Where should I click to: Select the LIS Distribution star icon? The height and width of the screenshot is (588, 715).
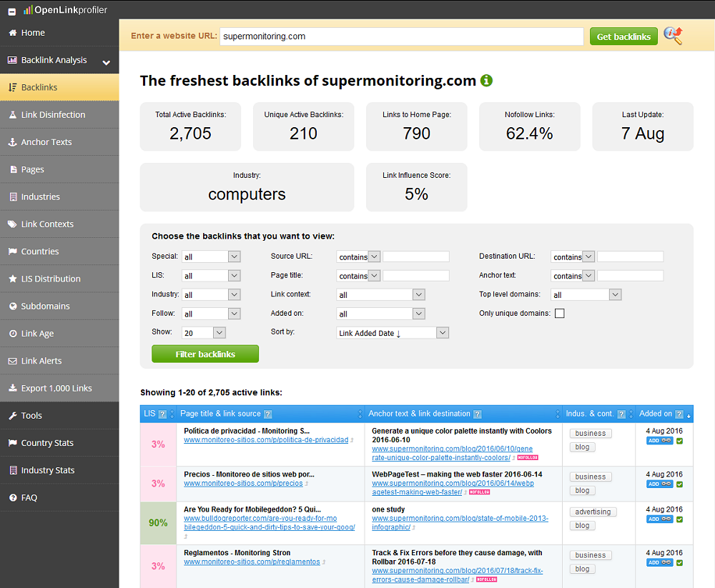pyautogui.click(x=12, y=279)
